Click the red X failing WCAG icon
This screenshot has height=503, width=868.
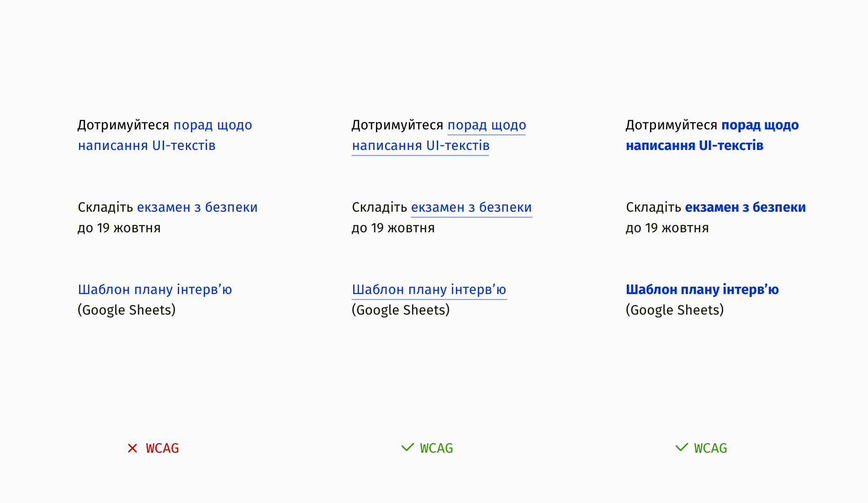point(132,448)
